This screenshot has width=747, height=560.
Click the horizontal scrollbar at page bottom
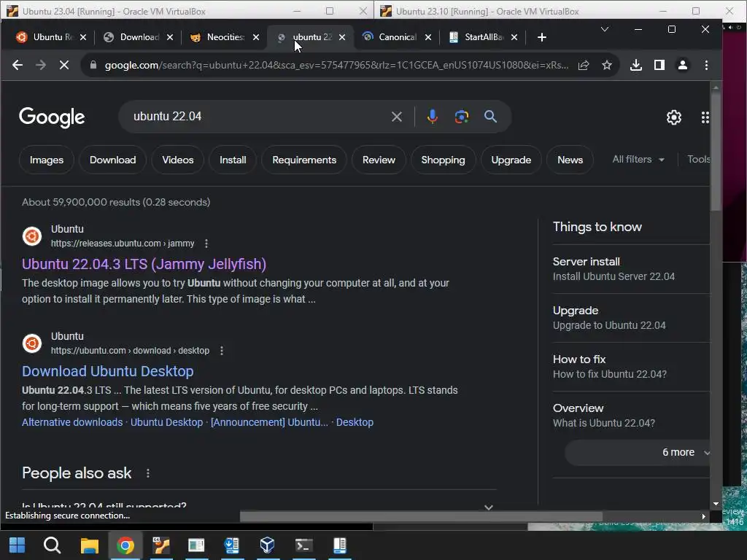pos(421,517)
